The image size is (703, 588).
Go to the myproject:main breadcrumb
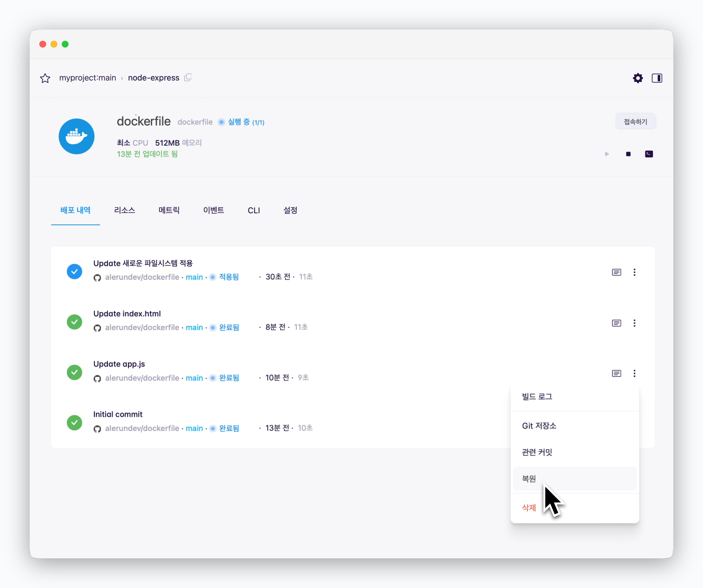tap(87, 78)
